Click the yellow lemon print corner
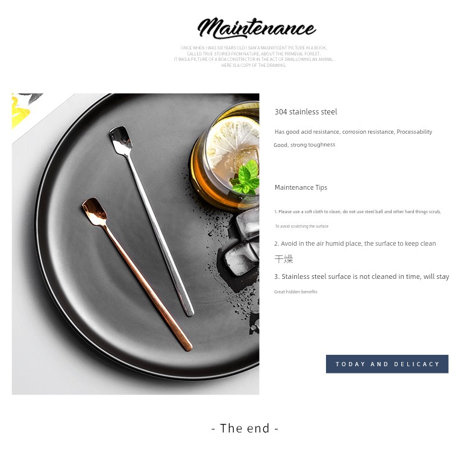476x462 pixels. point(20,111)
